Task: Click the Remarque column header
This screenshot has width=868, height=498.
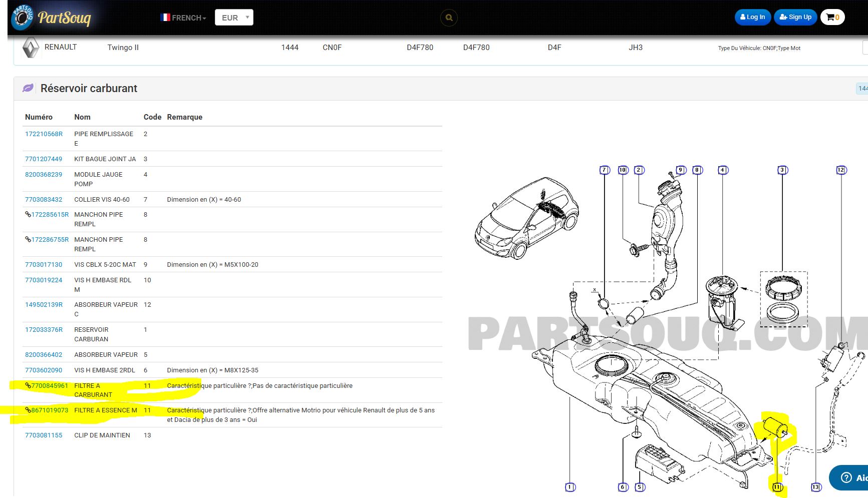Action: click(x=185, y=117)
